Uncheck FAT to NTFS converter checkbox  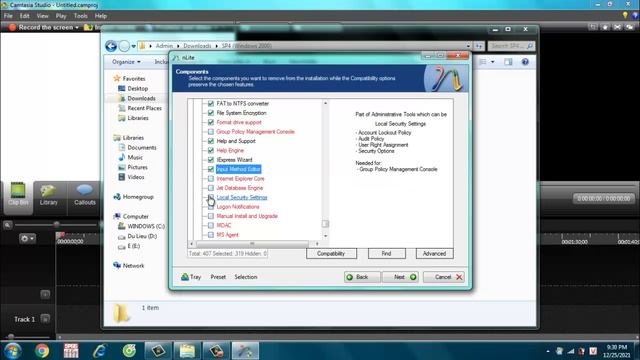(x=211, y=104)
